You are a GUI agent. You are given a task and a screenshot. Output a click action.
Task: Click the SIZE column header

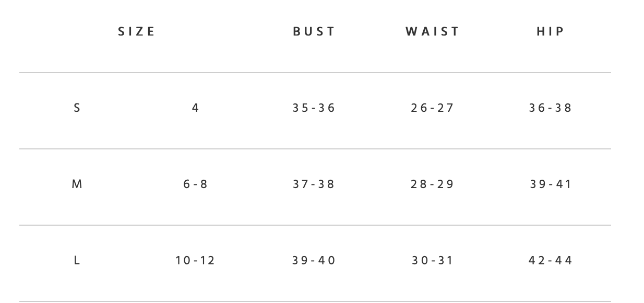click(x=137, y=31)
